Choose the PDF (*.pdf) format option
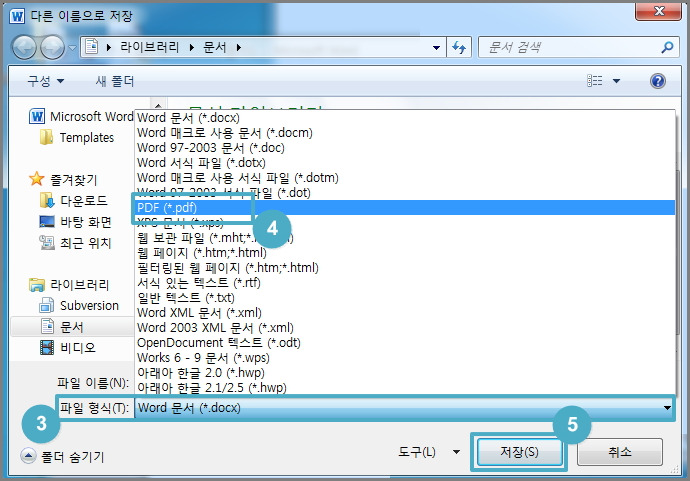 tap(404, 207)
